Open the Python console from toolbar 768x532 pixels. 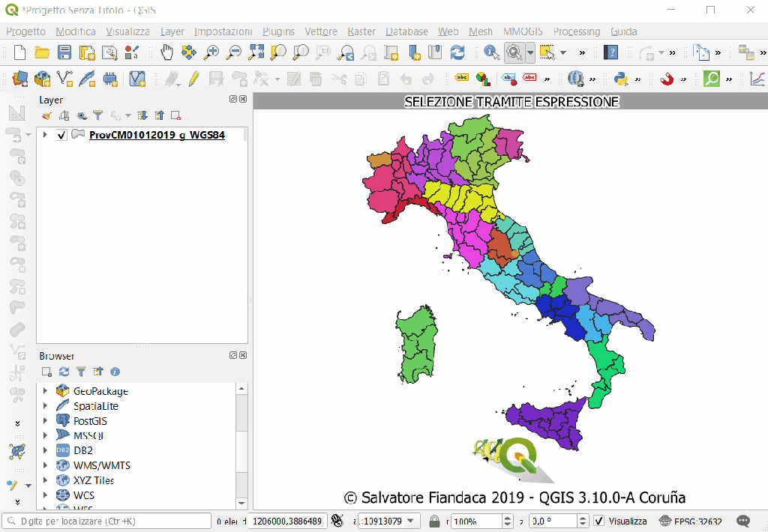621,79
